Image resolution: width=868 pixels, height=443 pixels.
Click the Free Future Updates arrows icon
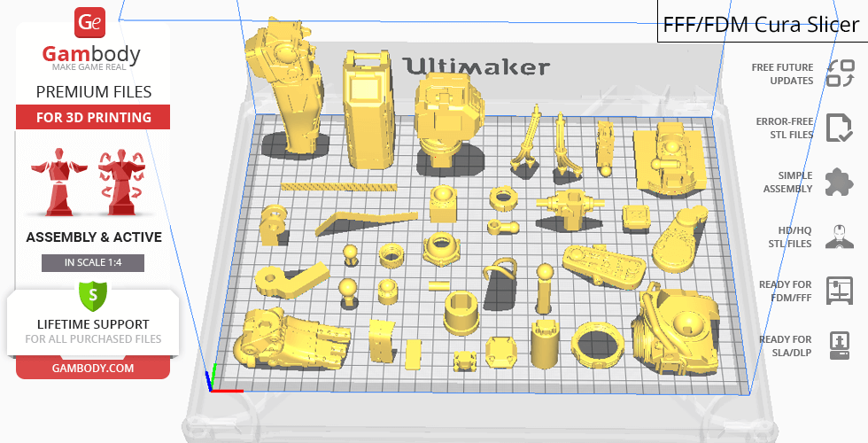click(x=839, y=74)
